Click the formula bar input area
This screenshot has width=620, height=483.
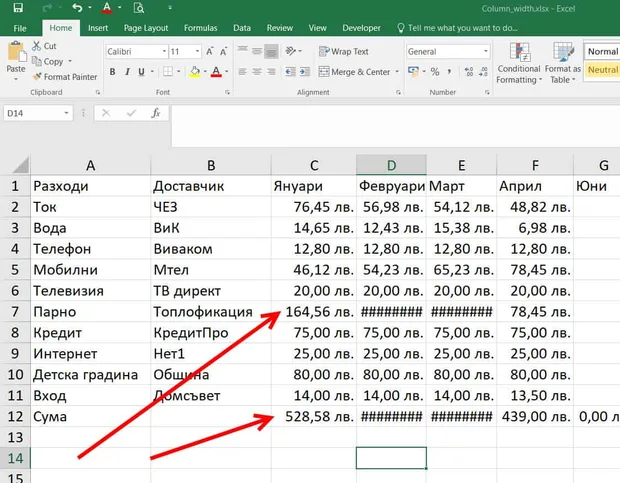tap(395, 125)
